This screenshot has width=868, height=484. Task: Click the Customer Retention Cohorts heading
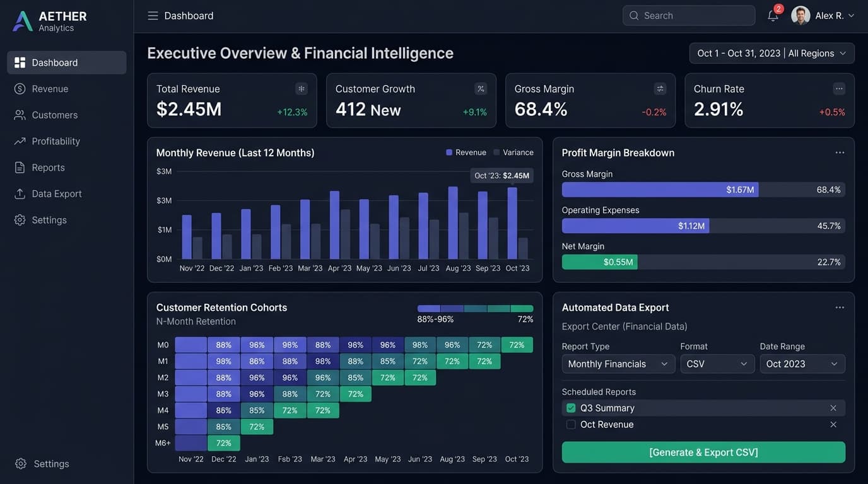tap(221, 308)
